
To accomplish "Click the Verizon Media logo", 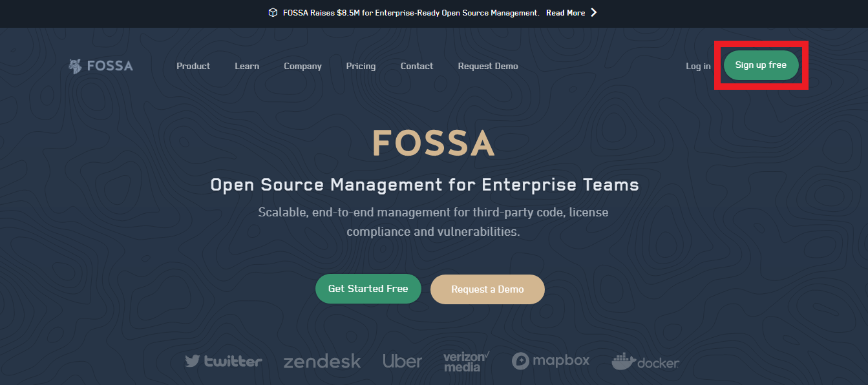I will (465, 361).
